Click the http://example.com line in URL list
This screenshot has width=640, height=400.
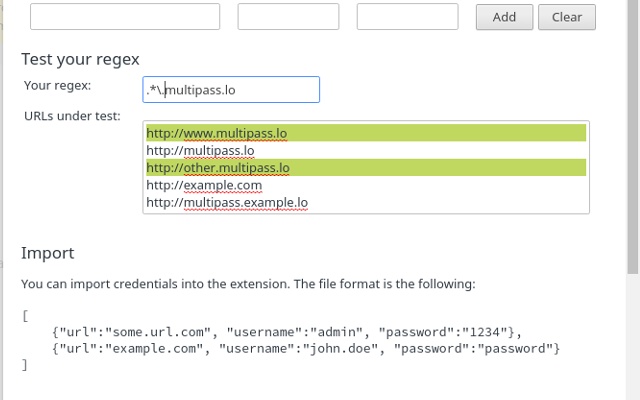204,185
